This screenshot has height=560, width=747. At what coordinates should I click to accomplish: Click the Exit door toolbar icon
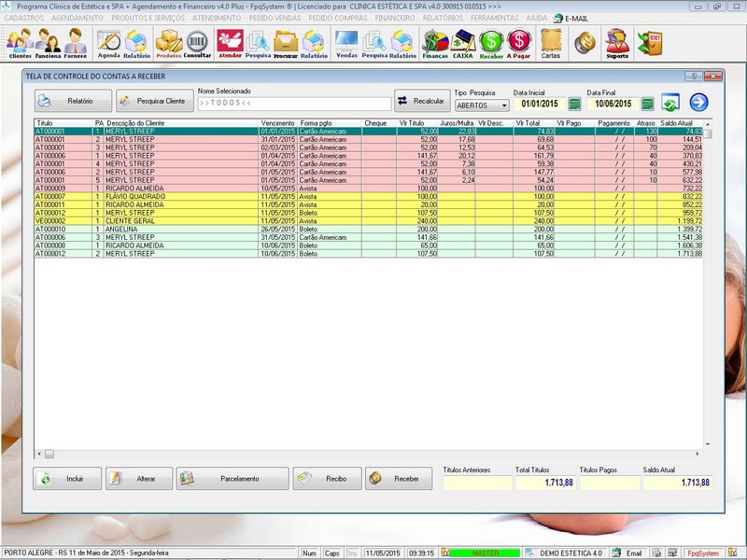click(650, 43)
